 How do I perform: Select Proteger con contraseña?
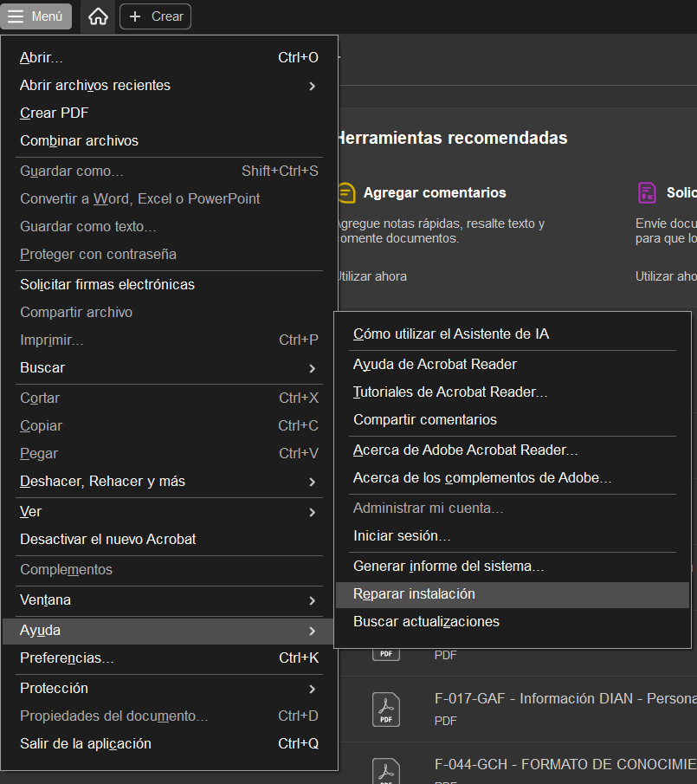click(169, 255)
